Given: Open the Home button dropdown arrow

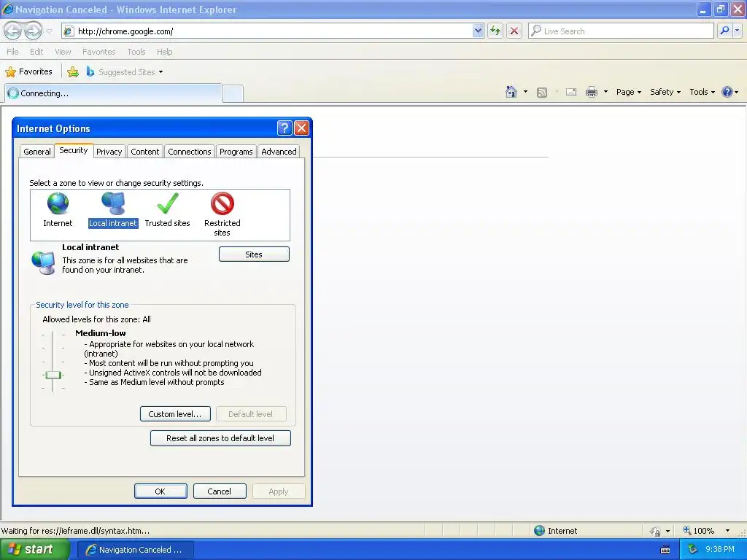Looking at the screenshot, I should (525, 92).
